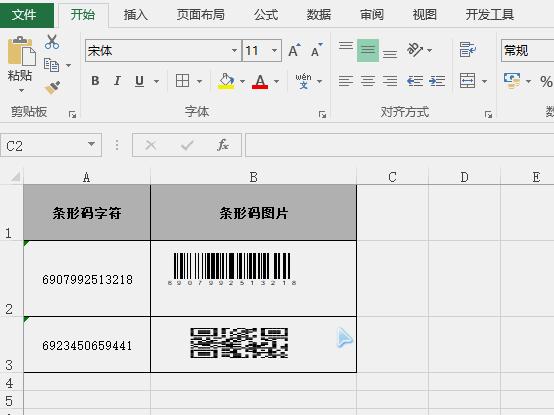The image size is (554, 415).
Task: Click the Select All corner triangle
Action: coord(15,176)
